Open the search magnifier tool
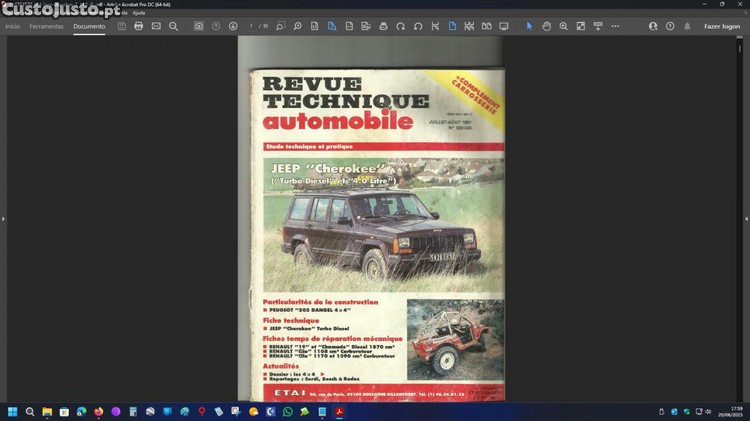 coord(174,26)
